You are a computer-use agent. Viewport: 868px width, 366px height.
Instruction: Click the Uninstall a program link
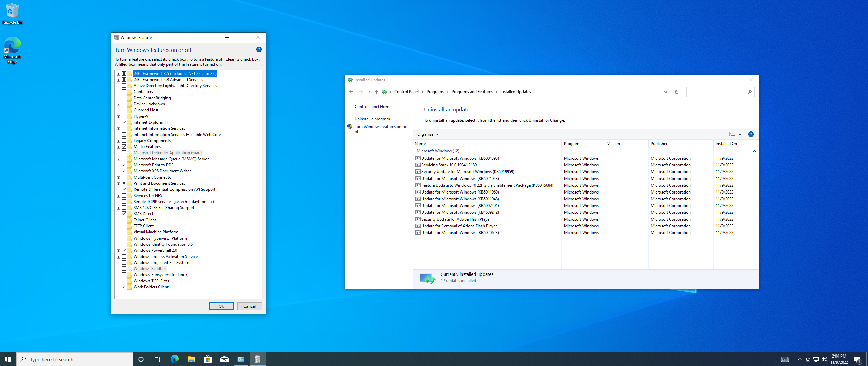click(x=372, y=119)
